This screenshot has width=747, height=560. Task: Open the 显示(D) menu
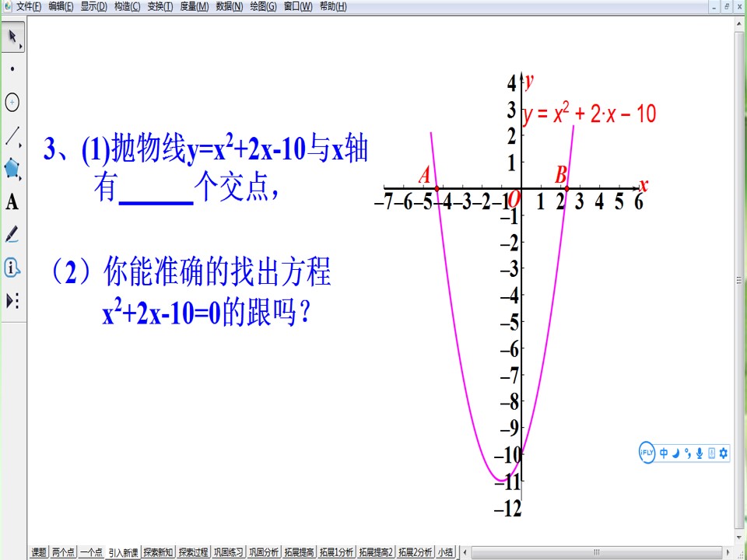[x=94, y=7]
